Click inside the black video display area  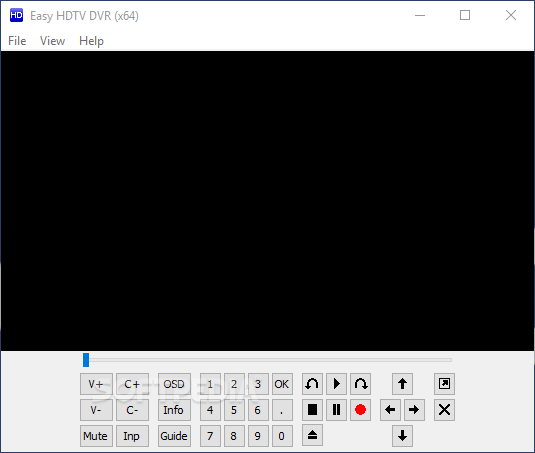(x=268, y=201)
